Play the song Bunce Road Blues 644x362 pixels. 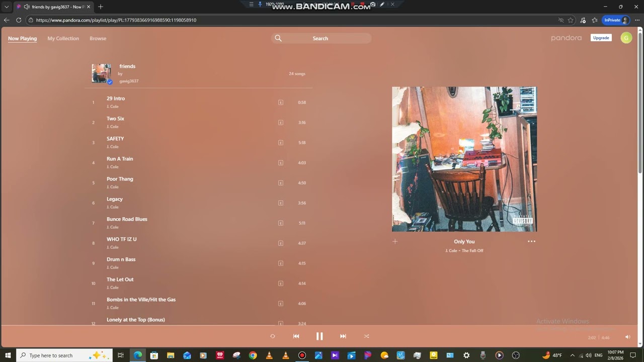point(127,219)
